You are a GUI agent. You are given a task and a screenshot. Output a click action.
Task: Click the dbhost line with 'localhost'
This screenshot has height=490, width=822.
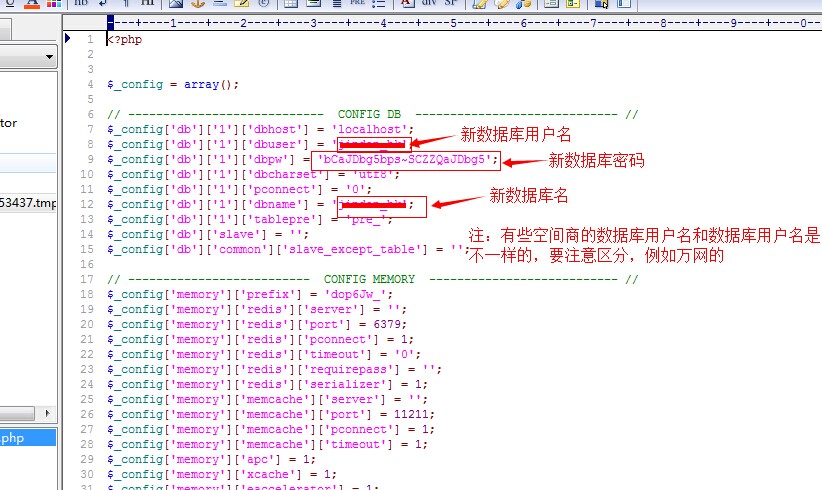click(x=259, y=129)
